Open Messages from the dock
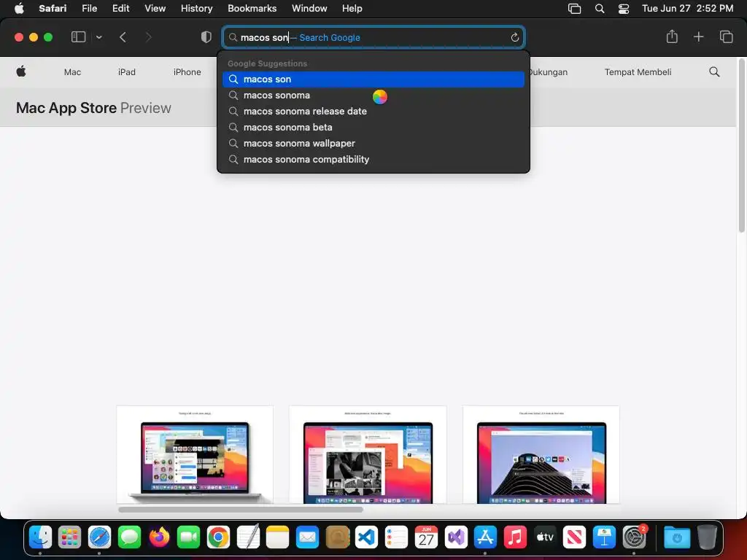The width and height of the screenshot is (747, 560). click(x=129, y=537)
